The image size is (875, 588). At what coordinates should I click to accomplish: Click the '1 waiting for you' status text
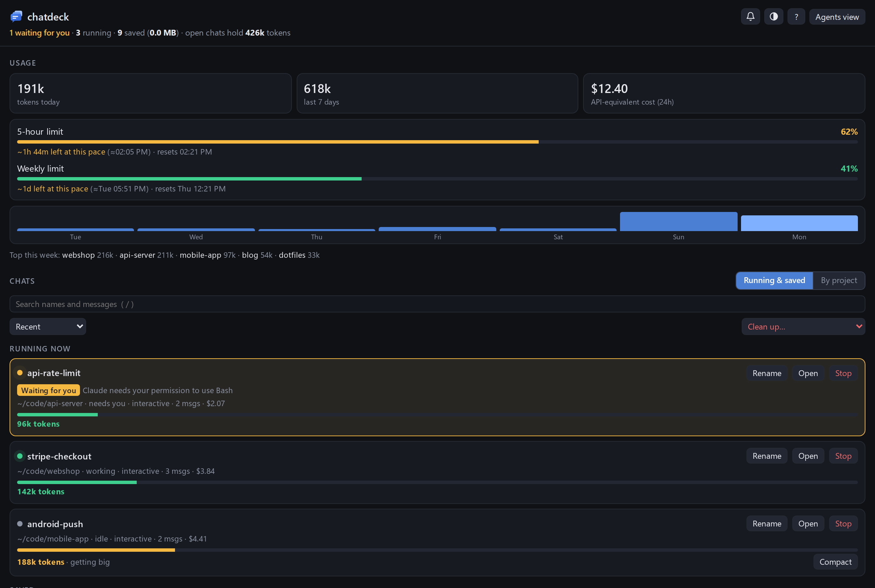coord(39,32)
